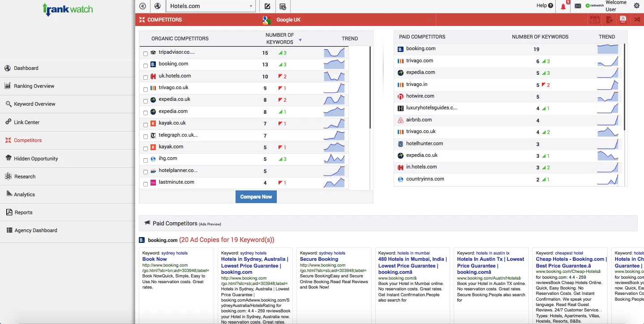The image size is (644, 324).
Task: Click the calendar date icon in red bar
Action: (x=594, y=20)
